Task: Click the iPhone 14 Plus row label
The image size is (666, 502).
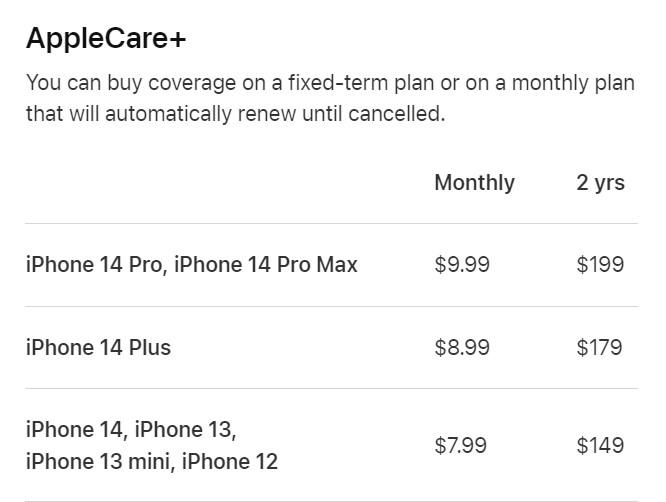Action: coord(98,347)
